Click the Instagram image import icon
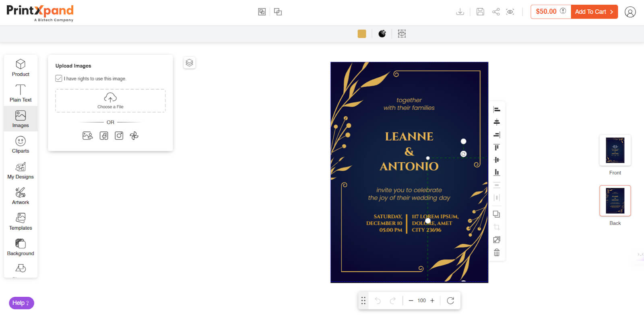Viewport: 644px width, 315px height. click(x=119, y=136)
